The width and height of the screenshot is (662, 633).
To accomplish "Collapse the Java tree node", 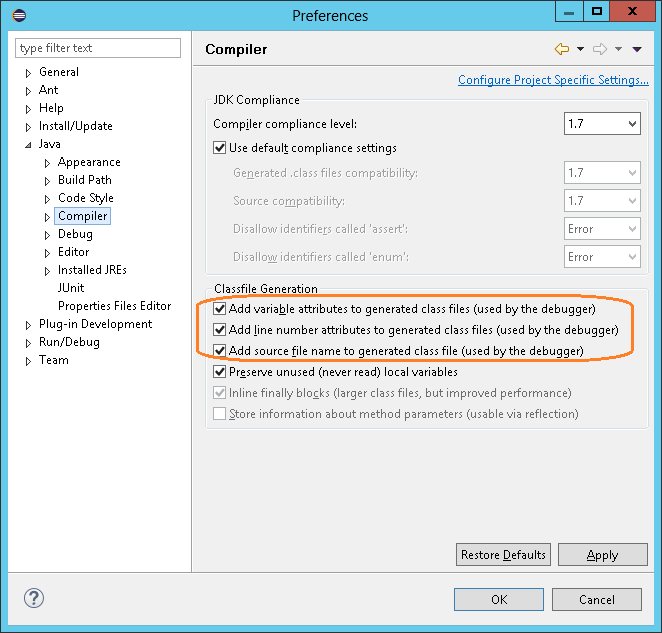I will click(28, 145).
